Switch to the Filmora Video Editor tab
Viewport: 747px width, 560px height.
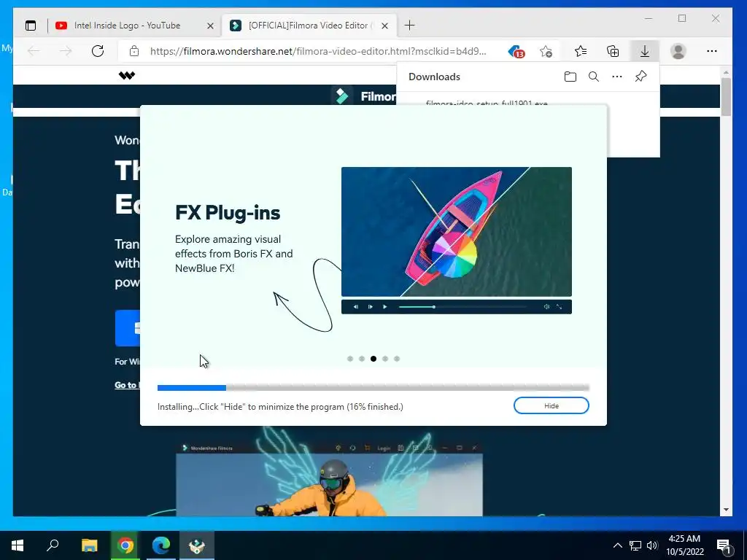(x=308, y=26)
